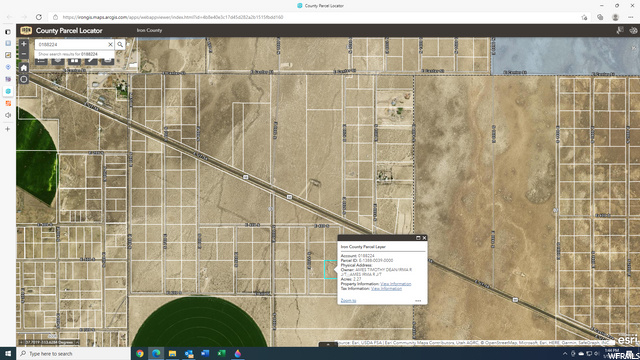
Task: Return map to default home extent
Action: point(24,68)
